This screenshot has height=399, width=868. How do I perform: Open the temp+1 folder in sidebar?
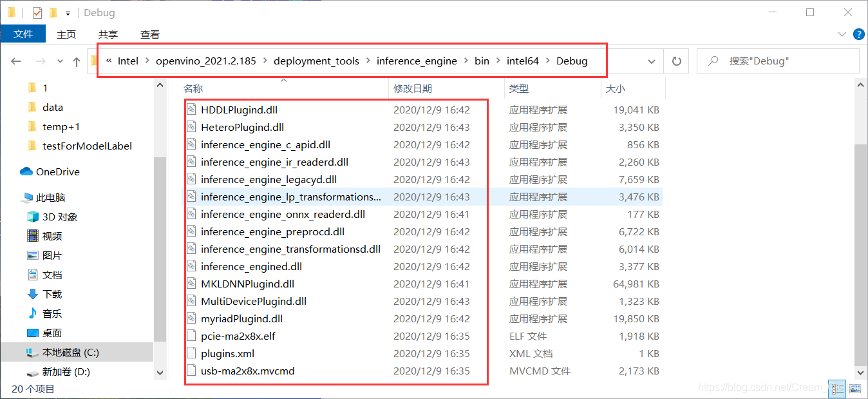click(x=61, y=127)
